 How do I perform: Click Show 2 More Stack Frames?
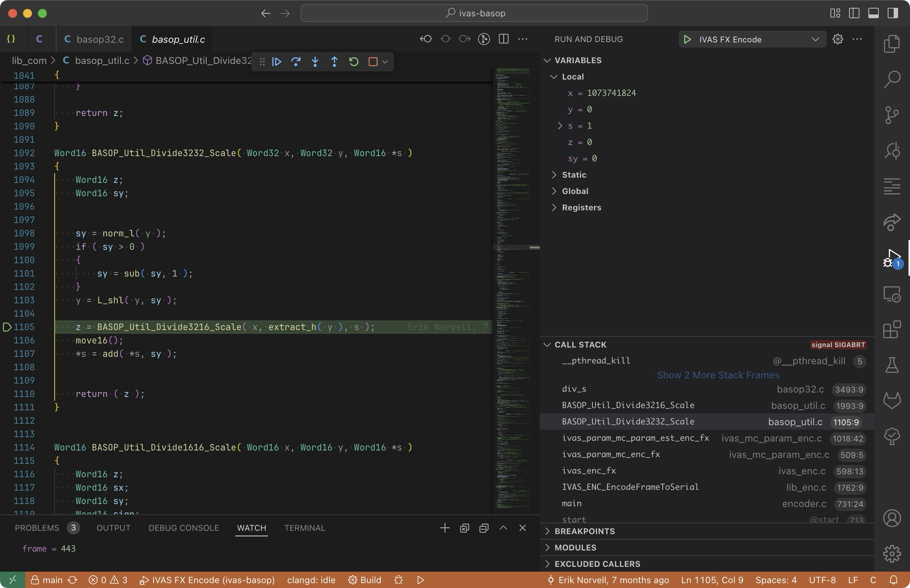pyautogui.click(x=717, y=375)
